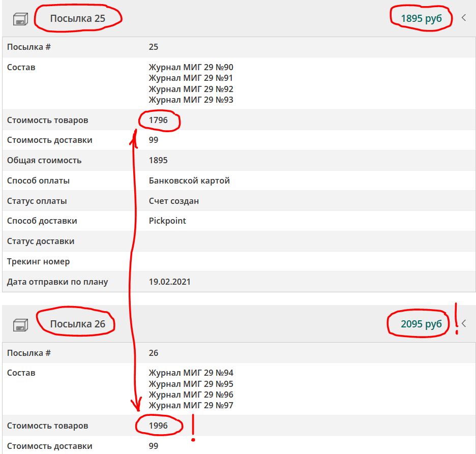Click the Банковской картой payment method value
476x454 pixels.
(189, 180)
